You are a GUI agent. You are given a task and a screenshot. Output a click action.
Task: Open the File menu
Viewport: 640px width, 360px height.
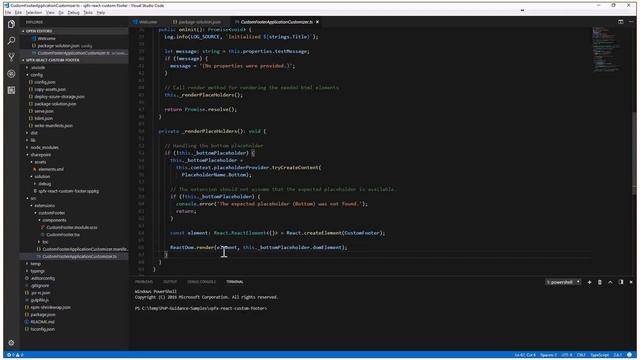click(x=8, y=13)
